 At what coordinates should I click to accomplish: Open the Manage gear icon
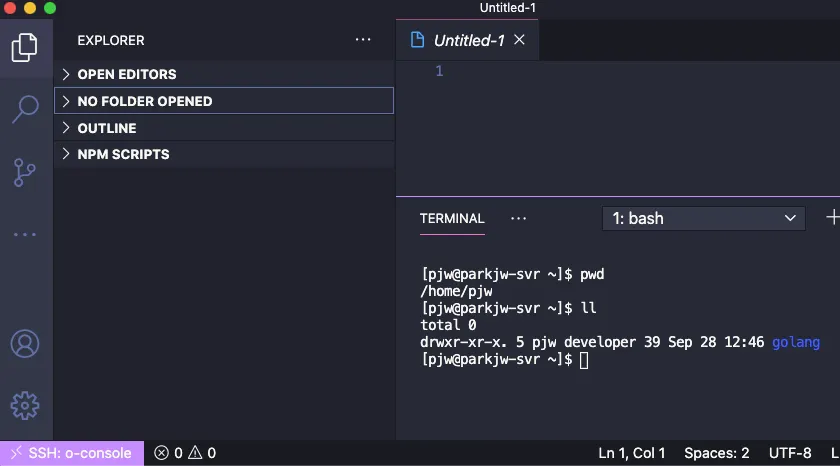click(x=25, y=405)
